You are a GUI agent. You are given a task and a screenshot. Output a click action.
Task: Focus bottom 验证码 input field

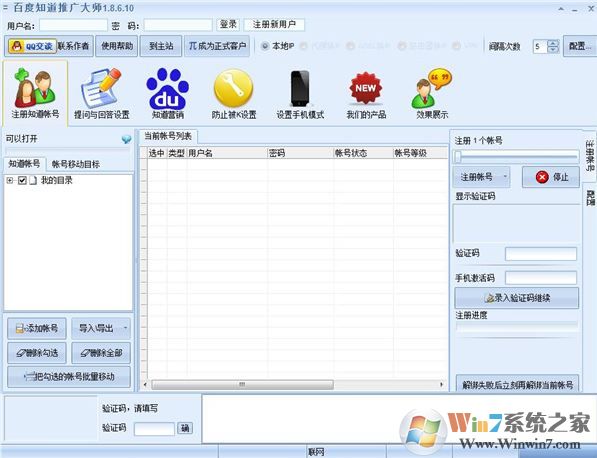coord(154,429)
